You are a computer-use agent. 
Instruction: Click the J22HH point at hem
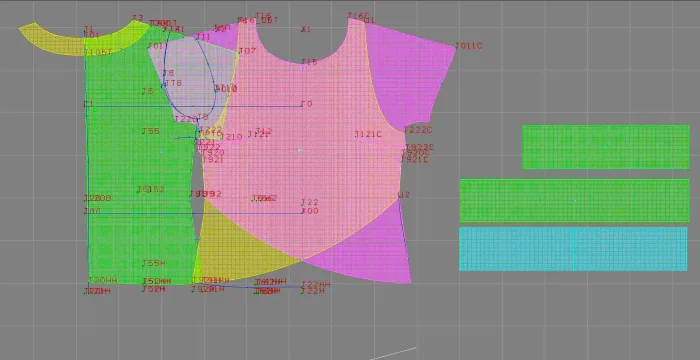click(316, 285)
